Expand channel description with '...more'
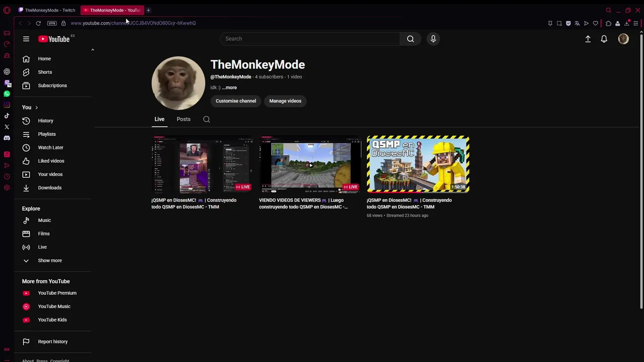644x362 pixels. pyautogui.click(x=229, y=87)
